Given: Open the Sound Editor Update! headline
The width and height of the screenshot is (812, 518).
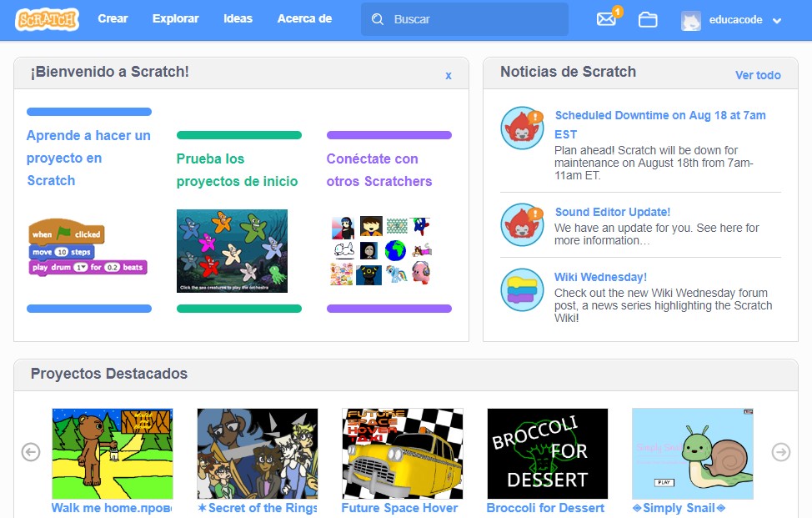Looking at the screenshot, I should coord(613,212).
